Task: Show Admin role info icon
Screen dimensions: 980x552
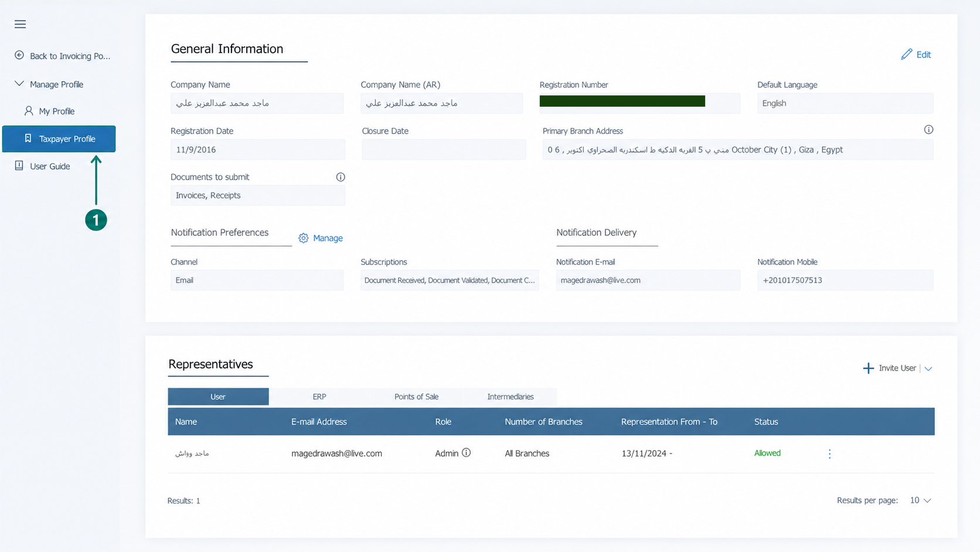Action: pos(466,453)
